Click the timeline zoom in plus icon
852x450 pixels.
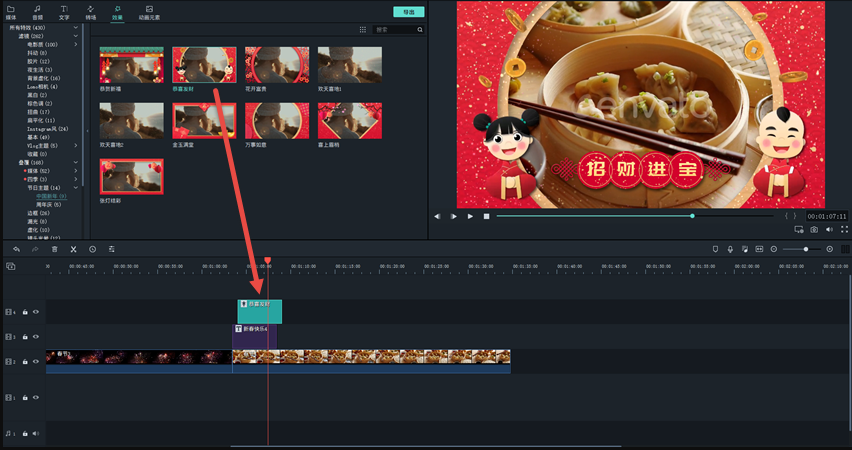click(x=830, y=249)
